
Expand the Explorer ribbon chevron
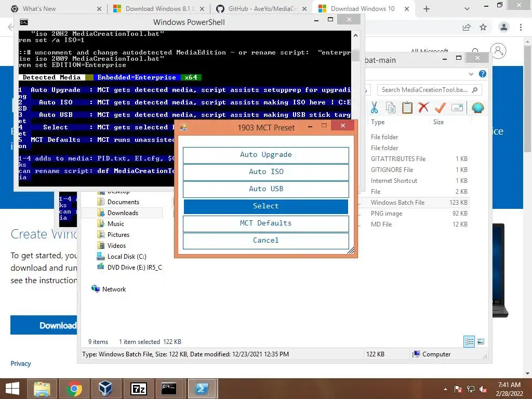[471, 74]
